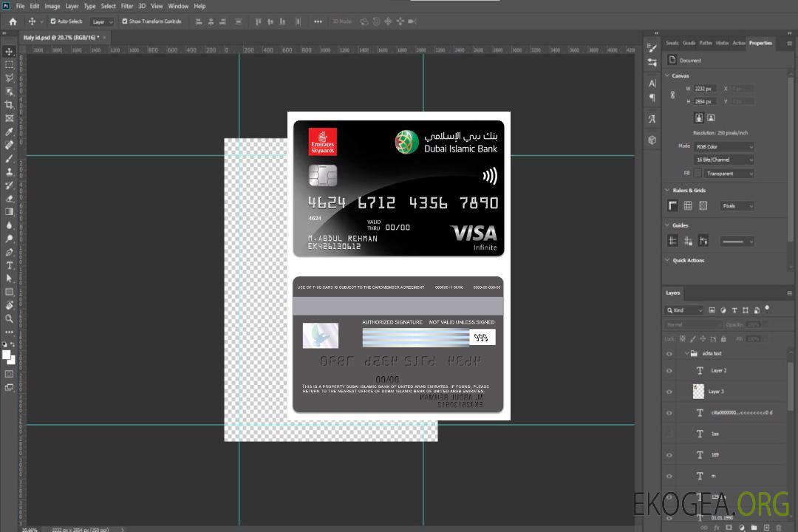The width and height of the screenshot is (798, 532).
Task: Open the Glyphs panel icon
Action: pyautogui.click(x=652, y=119)
